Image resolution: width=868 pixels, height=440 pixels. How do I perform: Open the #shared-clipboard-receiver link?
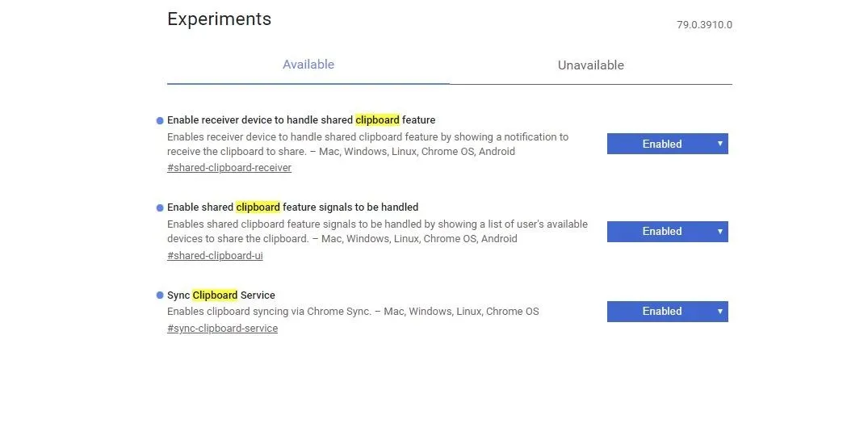click(229, 168)
